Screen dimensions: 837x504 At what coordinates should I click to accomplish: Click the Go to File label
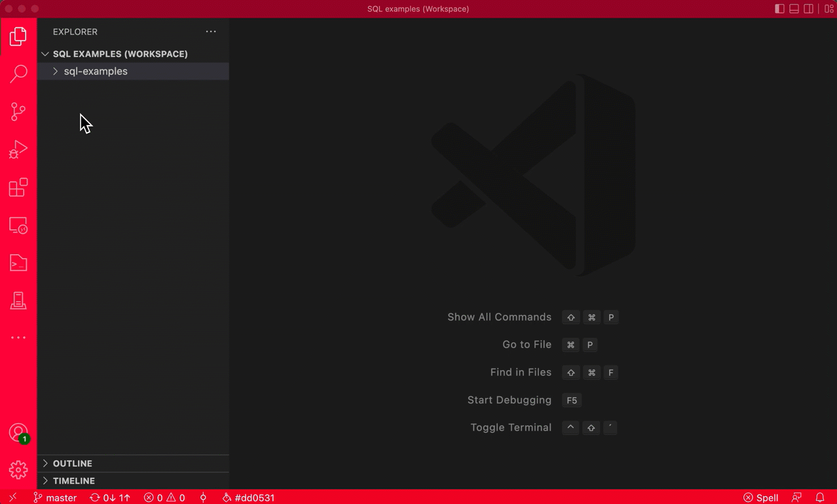527,344
